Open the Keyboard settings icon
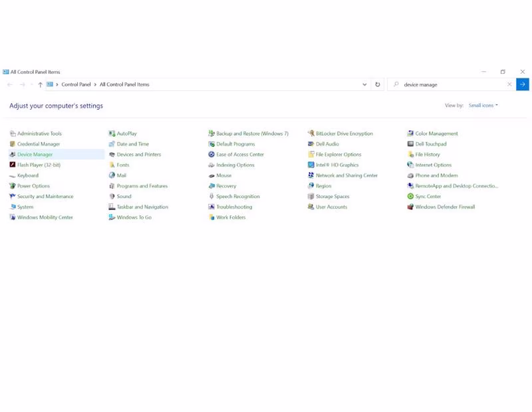532x412 pixels. (x=13, y=175)
